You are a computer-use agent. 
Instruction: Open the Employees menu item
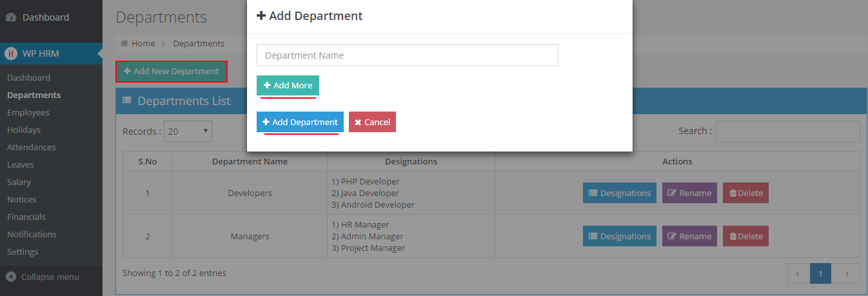pos(28,112)
